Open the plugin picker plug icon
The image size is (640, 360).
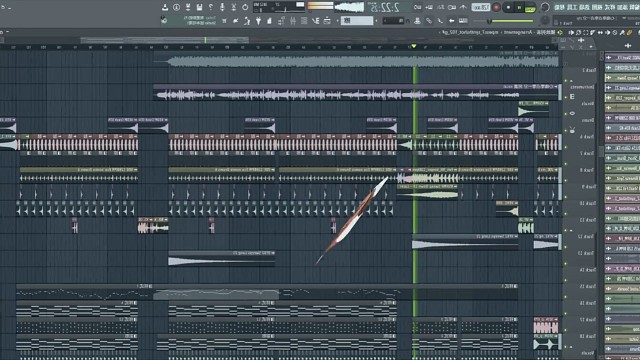(x=258, y=20)
